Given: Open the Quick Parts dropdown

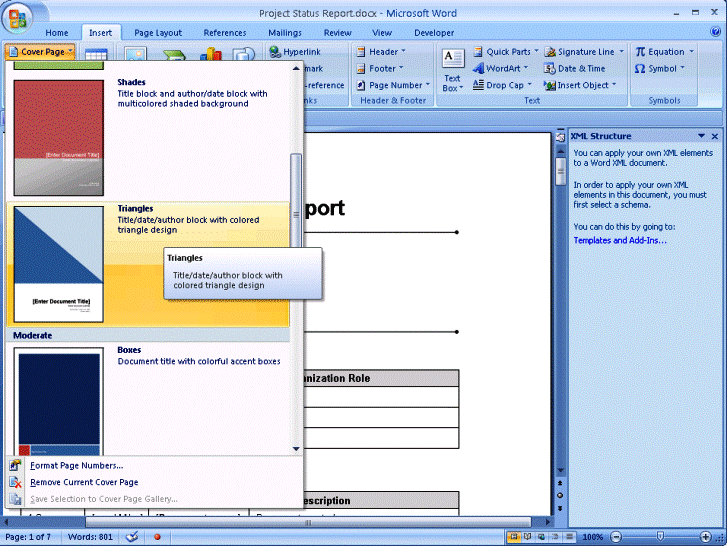Looking at the screenshot, I should [x=506, y=52].
